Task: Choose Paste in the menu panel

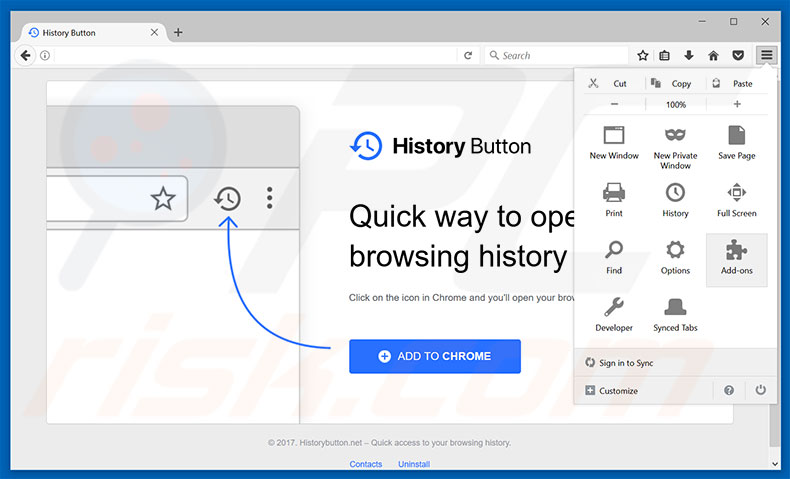Action: tap(737, 84)
